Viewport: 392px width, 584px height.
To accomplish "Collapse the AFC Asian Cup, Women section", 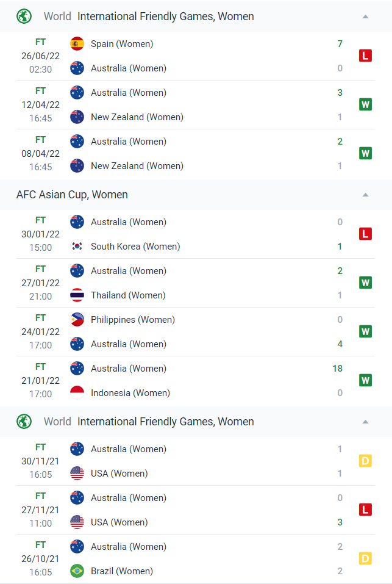I will coord(365,195).
